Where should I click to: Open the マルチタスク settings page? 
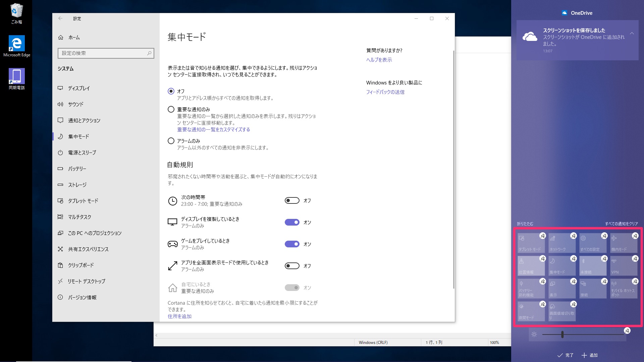(x=106, y=217)
